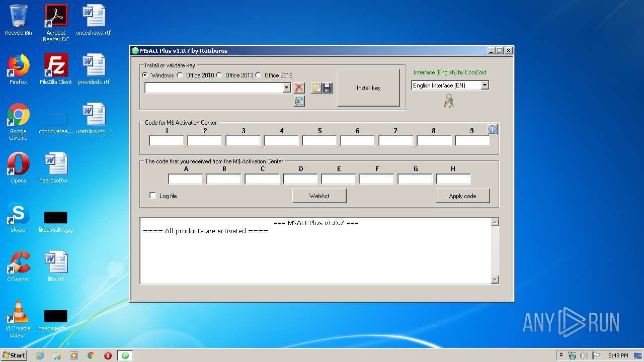Select the Windows radio button
The height and width of the screenshot is (362, 644).
145,75
